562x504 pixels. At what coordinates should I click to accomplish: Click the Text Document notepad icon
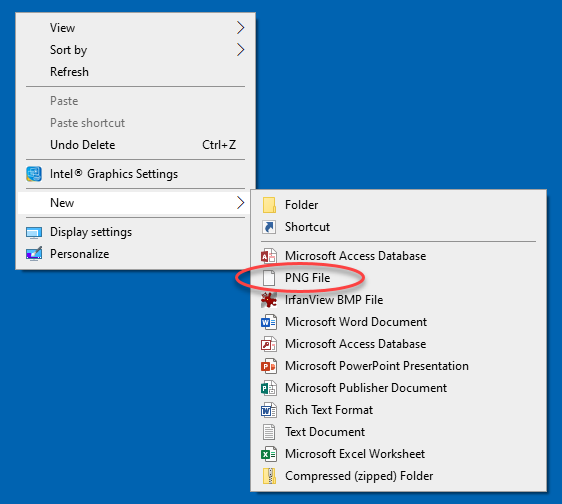[269, 432]
